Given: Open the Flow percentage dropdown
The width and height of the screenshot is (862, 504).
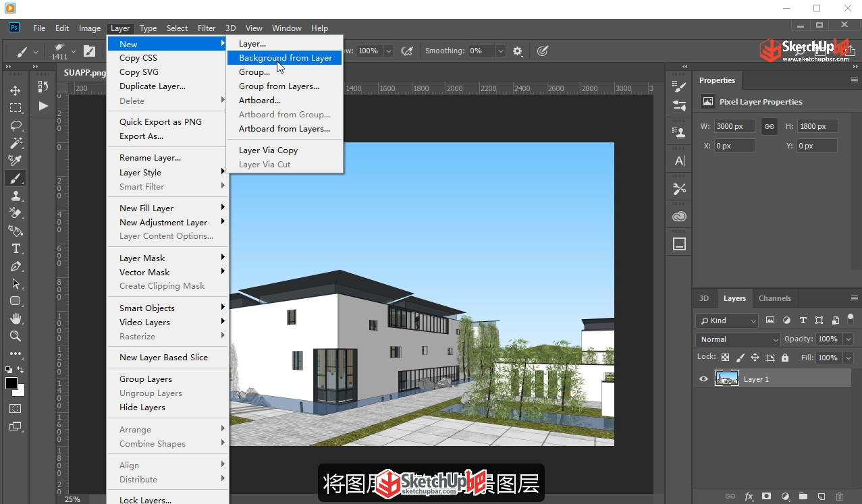Looking at the screenshot, I should pos(388,51).
